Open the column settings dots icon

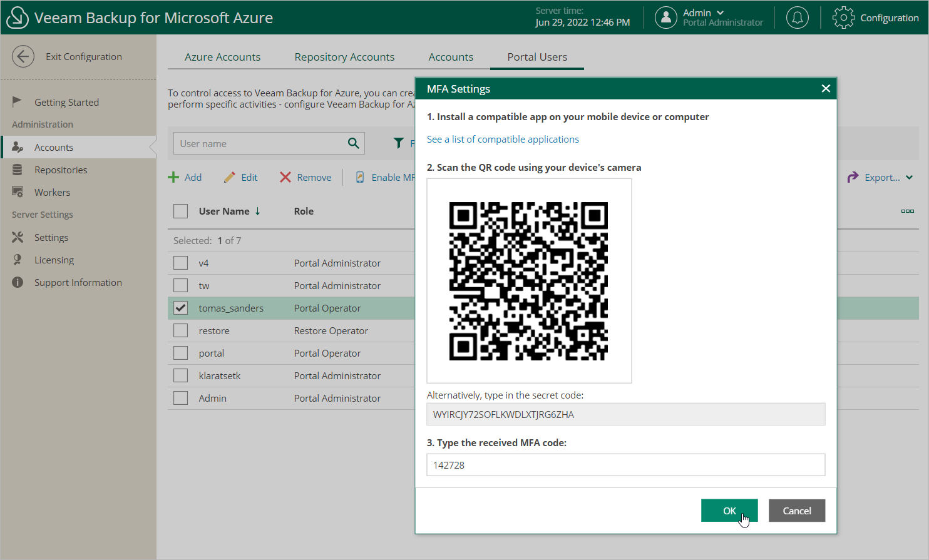coord(908,211)
